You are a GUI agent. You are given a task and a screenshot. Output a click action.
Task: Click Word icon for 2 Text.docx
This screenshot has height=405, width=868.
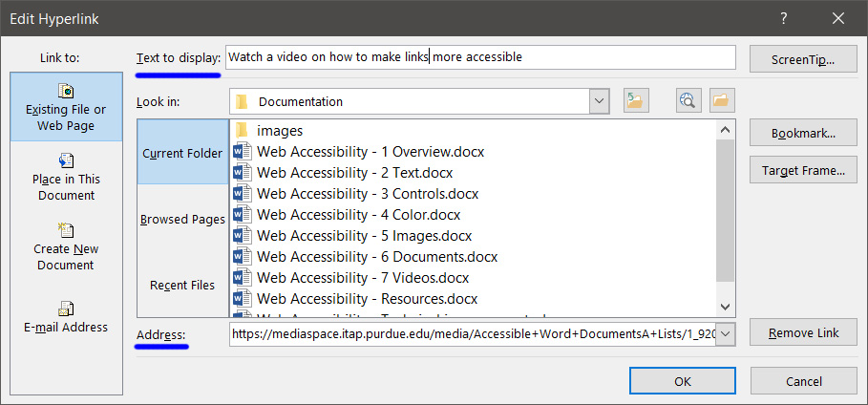click(243, 172)
